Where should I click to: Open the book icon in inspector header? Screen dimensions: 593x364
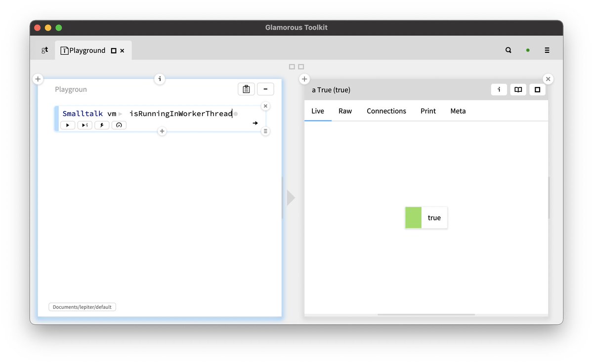[518, 89]
